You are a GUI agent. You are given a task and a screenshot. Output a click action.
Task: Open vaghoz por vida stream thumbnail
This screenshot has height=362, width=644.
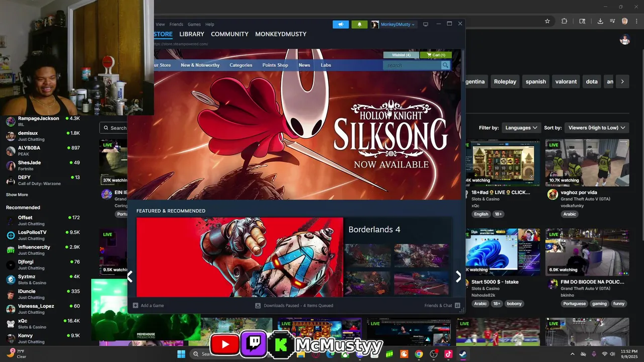tap(587, 162)
